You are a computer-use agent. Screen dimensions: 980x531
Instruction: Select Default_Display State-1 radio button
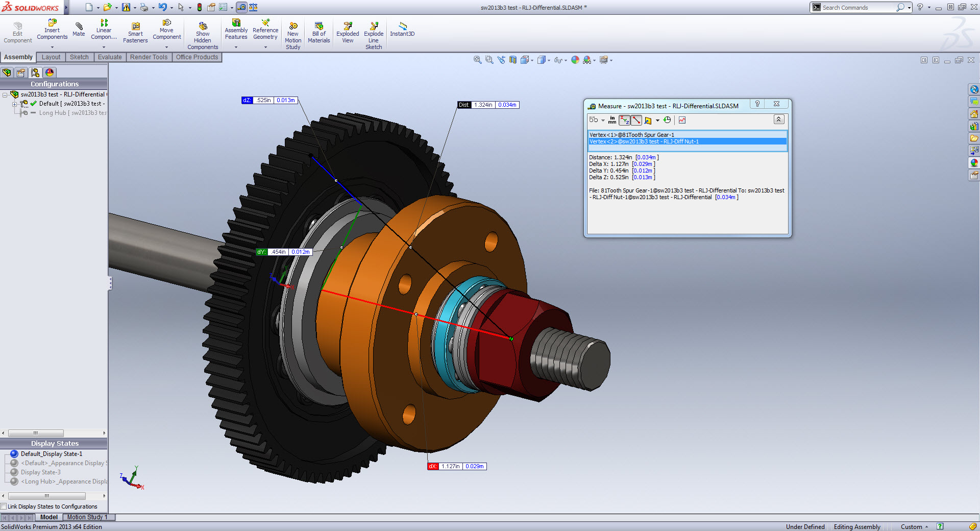click(14, 454)
